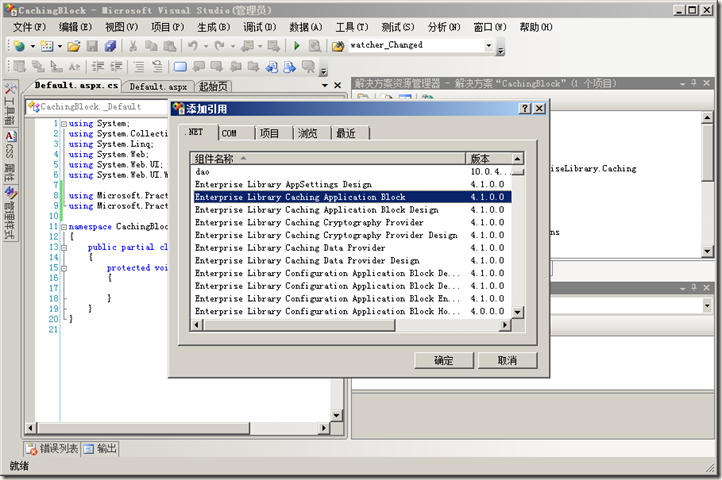Sort by the 组件名称 column header
722x480 pixels.
coord(328,159)
